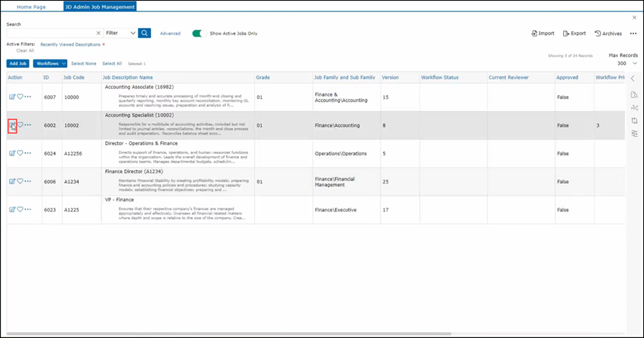Click the magnifying glass search button
This screenshot has height=338, width=644.
coord(145,33)
